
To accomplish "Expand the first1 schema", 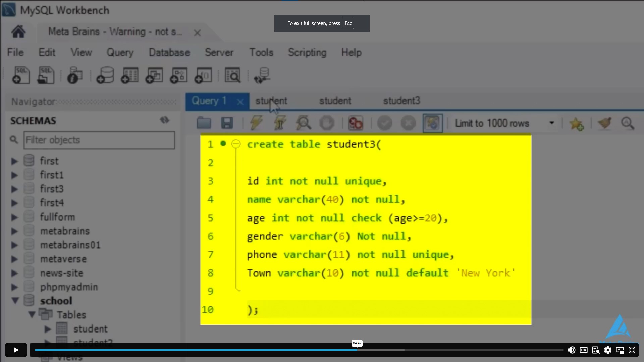I will (x=14, y=175).
